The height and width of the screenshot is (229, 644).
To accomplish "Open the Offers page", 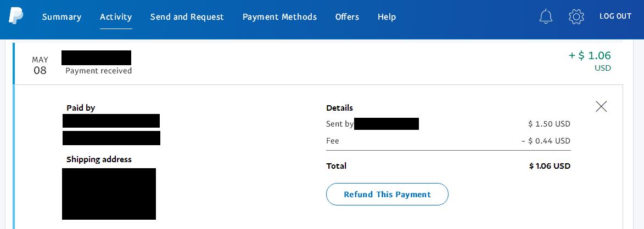I will pyautogui.click(x=347, y=17).
